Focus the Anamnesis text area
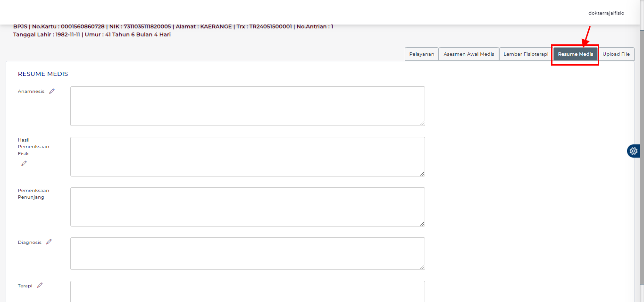Viewport: 644px width, 302px height. (x=247, y=106)
